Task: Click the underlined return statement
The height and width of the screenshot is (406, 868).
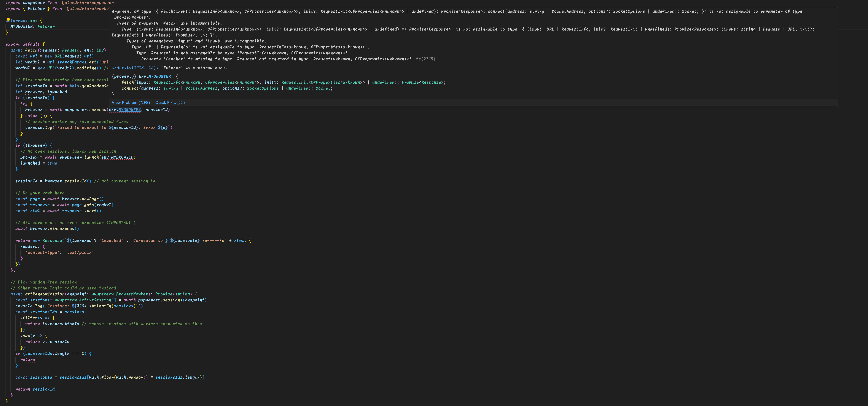Action: pos(27,359)
